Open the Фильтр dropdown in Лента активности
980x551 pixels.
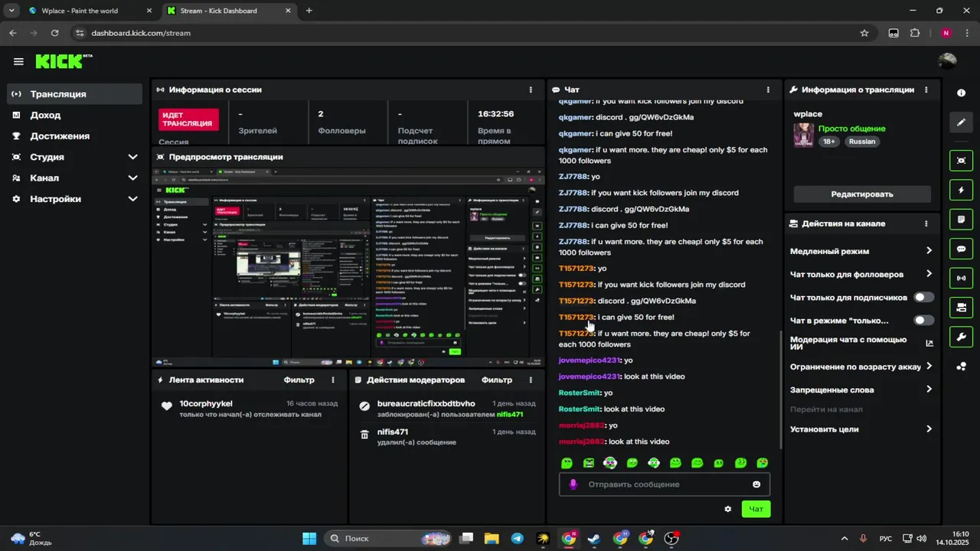pos(299,380)
